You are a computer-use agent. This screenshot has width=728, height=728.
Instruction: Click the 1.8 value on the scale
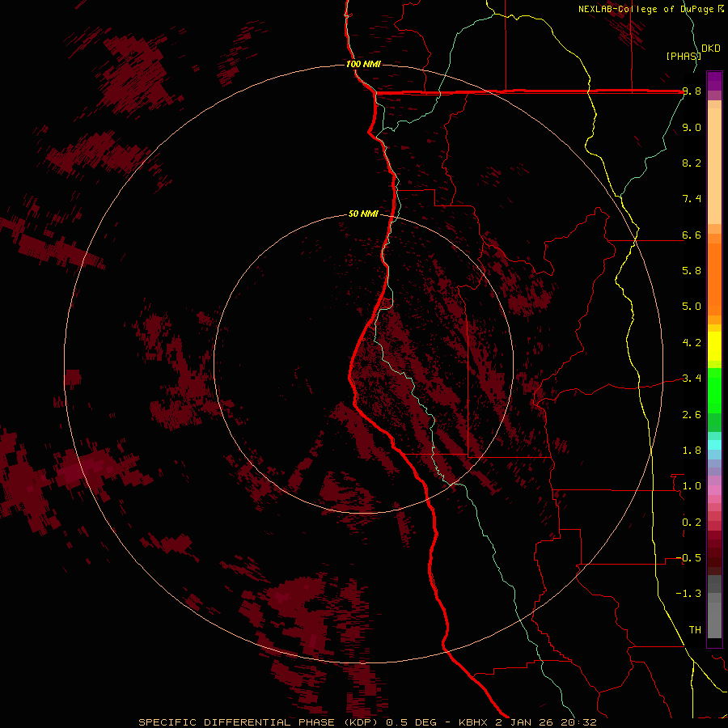tap(692, 451)
